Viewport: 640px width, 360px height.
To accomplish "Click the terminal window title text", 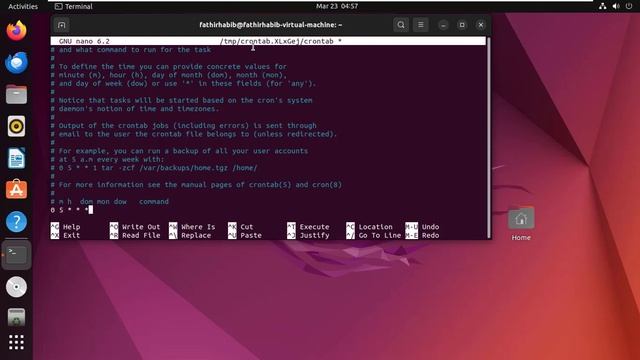I will pos(271,25).
